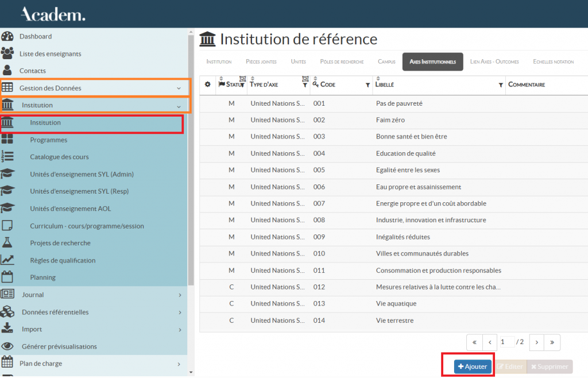Open the Dashboard gauge icon
The image size is (588, 378).
(7, 36)
